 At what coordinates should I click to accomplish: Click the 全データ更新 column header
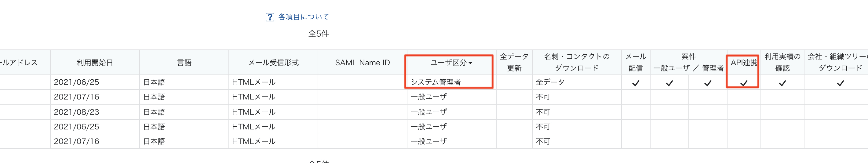[514, 63]
